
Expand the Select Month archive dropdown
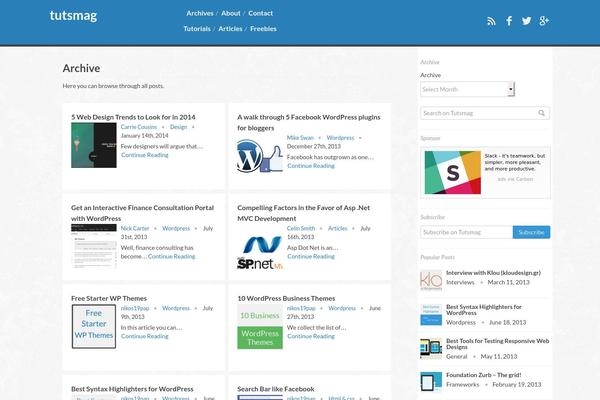point(467,89)
